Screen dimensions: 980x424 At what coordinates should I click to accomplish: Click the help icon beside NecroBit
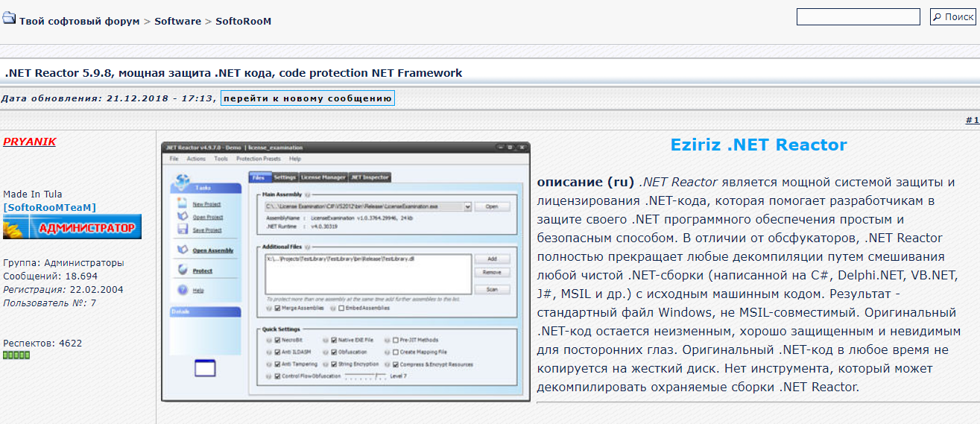tap(268, 340)
